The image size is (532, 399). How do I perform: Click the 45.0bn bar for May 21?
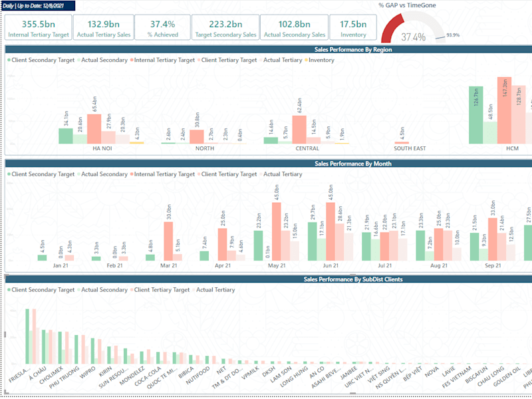point(276,231)
